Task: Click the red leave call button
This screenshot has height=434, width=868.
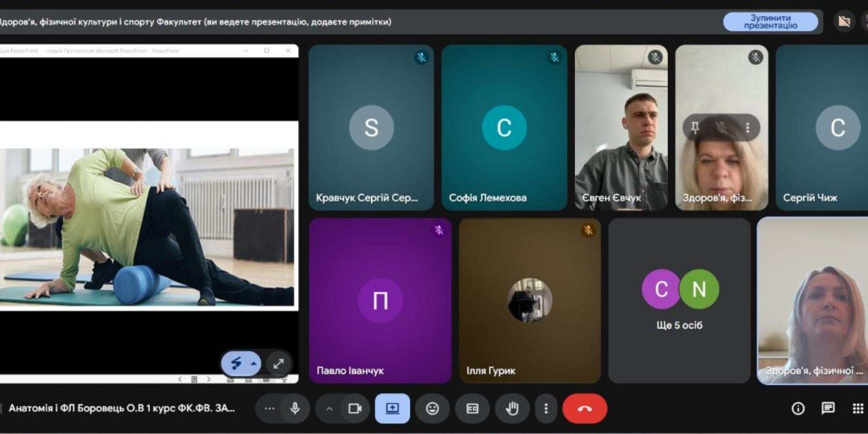Action: tap(585, 408)
